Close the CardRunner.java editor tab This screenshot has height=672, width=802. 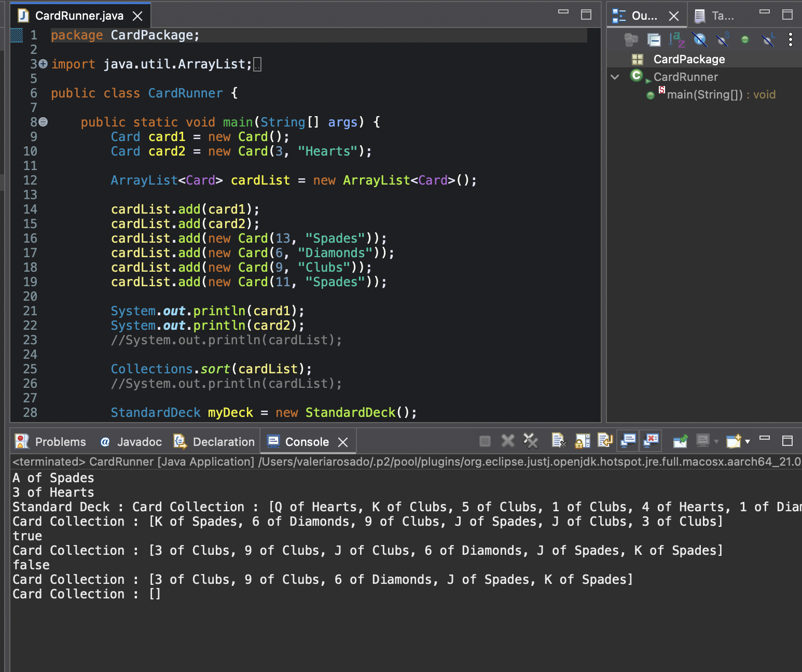pyautogui.click(x=137, y=16)
